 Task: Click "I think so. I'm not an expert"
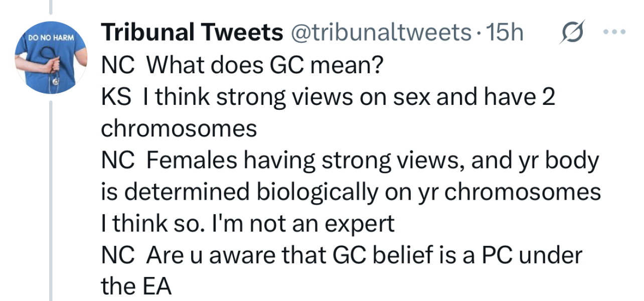pos(248,224)
